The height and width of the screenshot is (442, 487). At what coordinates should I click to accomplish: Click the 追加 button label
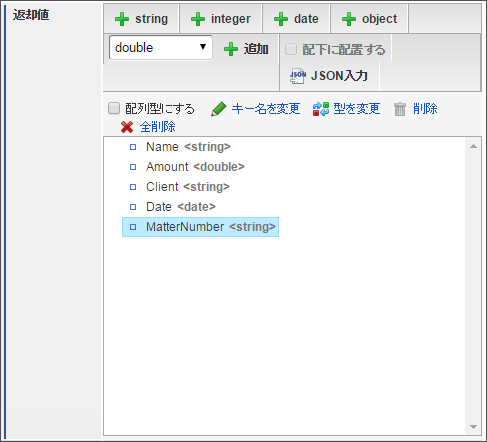tap(256, 49)
